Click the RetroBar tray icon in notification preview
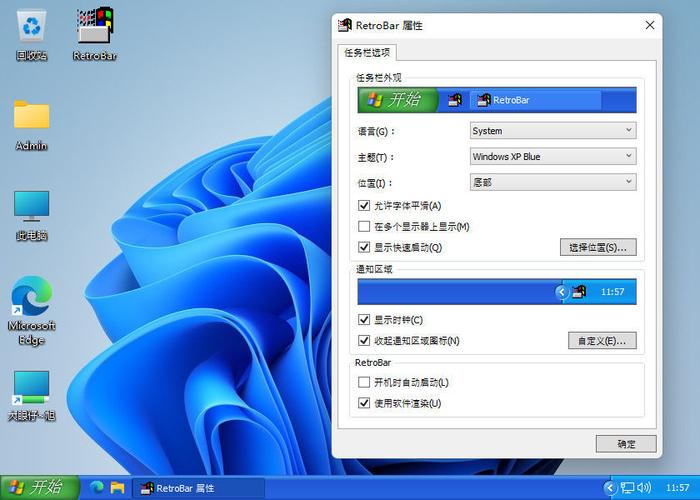 pos(579,292)
